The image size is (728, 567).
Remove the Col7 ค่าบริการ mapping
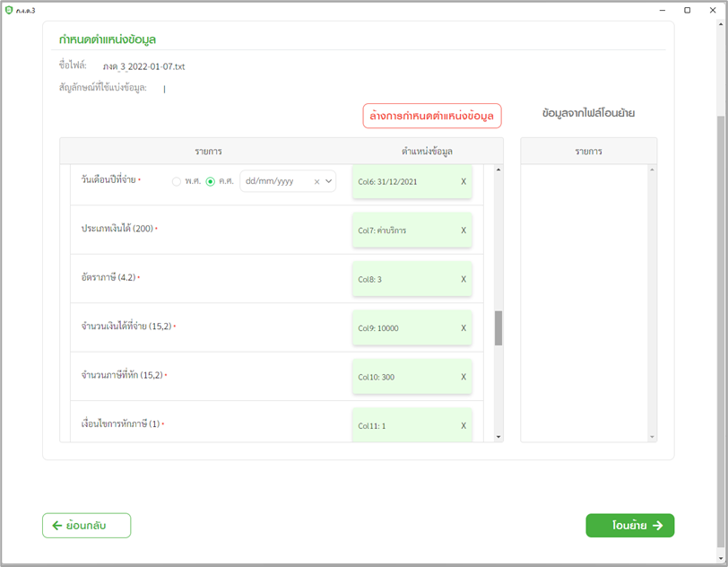[x=464, y=231]
